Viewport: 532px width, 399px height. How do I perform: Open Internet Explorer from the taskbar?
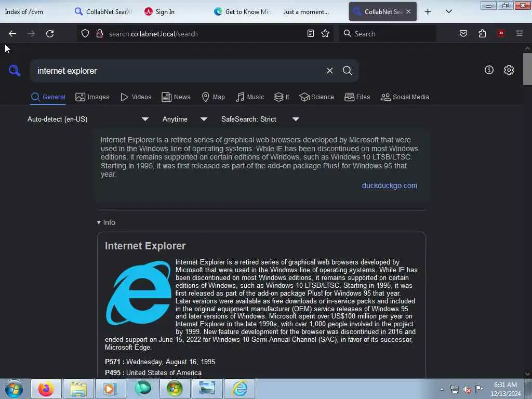pyautogui.click(x=240, y=389)
